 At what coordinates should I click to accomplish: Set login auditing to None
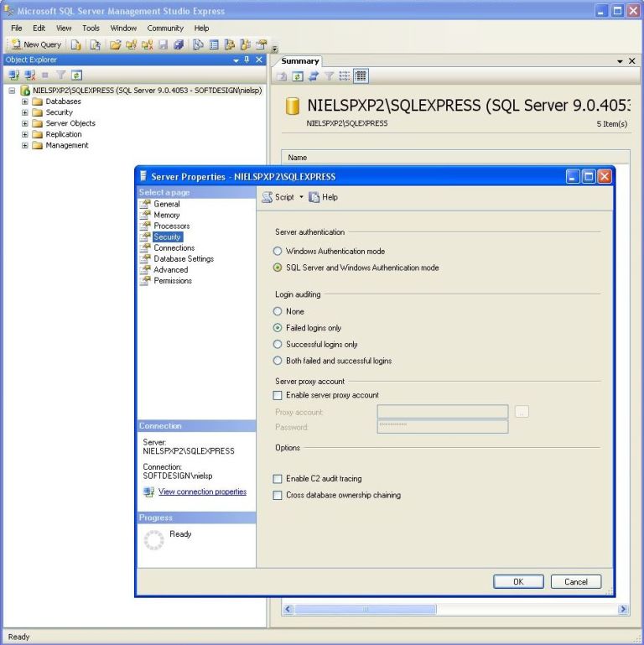[x=278, y=311]
